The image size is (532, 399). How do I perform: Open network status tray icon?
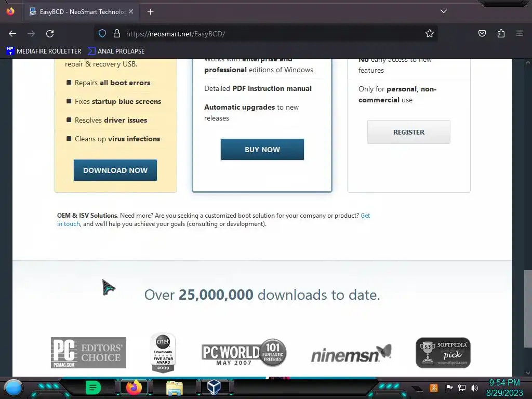[x=462, y=388]
